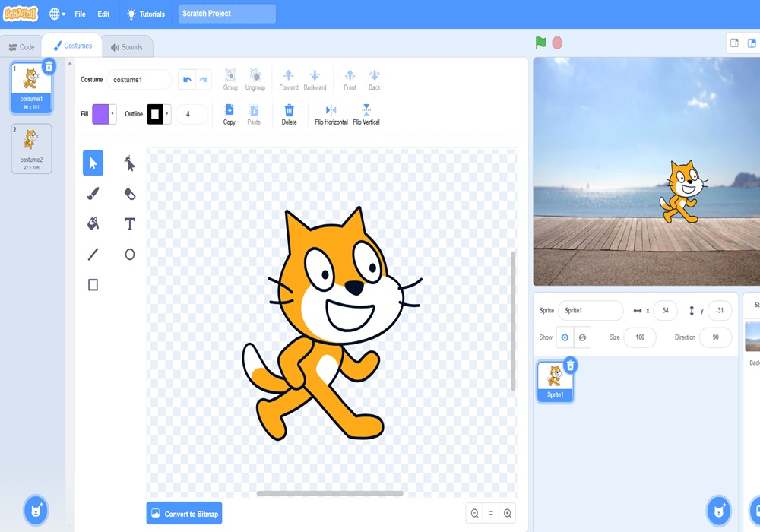The width and height of the screenshot is (760, 532).
Task: Click the Group icon
Action: point(230,80)
